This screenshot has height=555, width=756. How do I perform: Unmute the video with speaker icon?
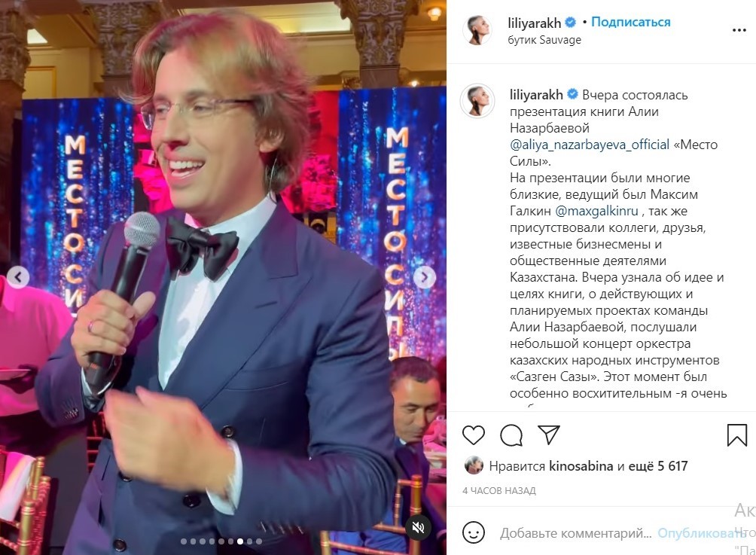tap(418, 528)
